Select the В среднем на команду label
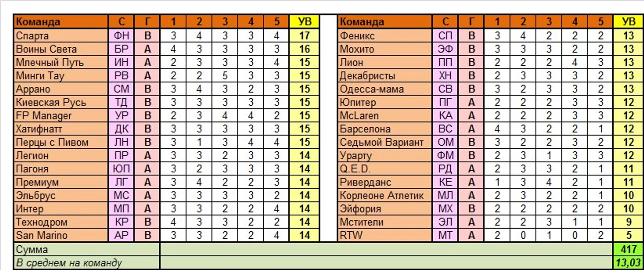Viewport: 644px width, 270px height. [x=87, y=263]
